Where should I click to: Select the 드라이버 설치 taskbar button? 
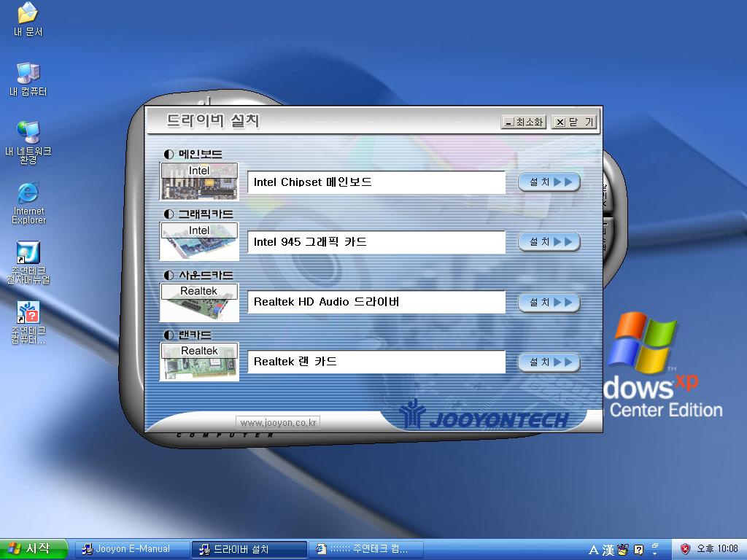point(249,550)
